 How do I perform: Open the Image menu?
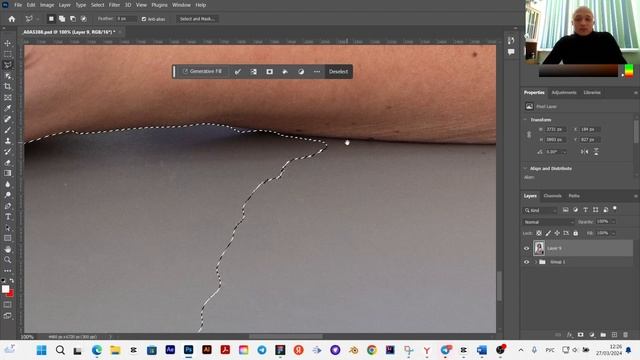(47, 5)
